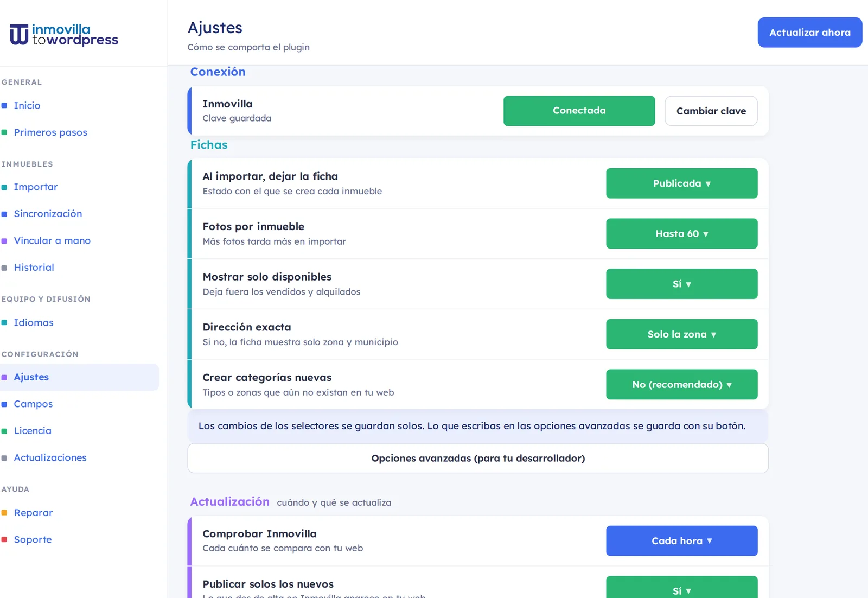Viewport: 868px width, 598px height.
Task: Go to Soporte
Action: click(33, 539)
